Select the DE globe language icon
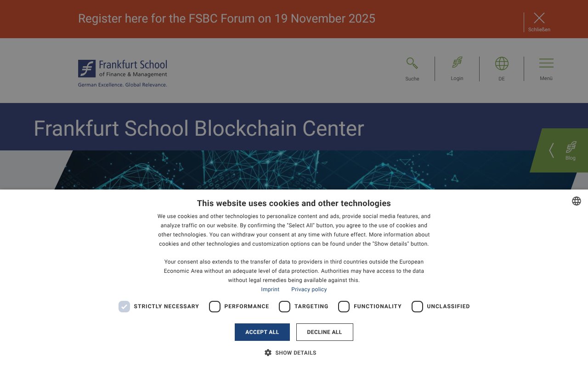This screenshot has height=368, width=588. pos(502,63)
